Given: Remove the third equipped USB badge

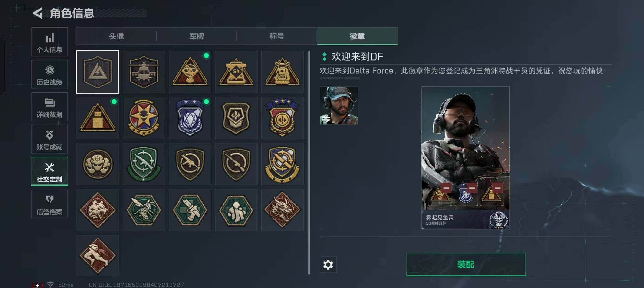Looking at the screenshot, I should pos(497,188).
